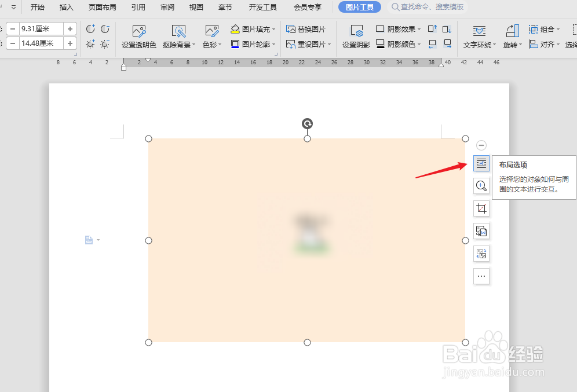
Task: Decrease height with minus next to 9.31厘米
Action: (13, 29)
